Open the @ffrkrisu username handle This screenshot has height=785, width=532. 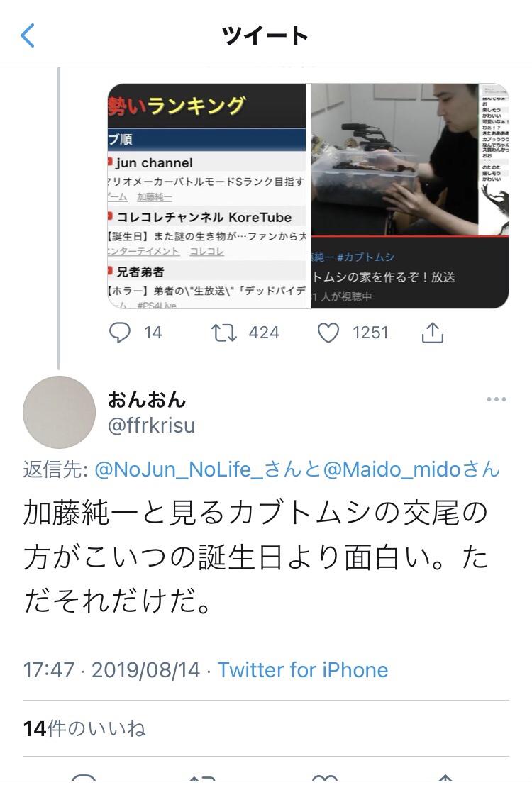[x=151, y=425]
